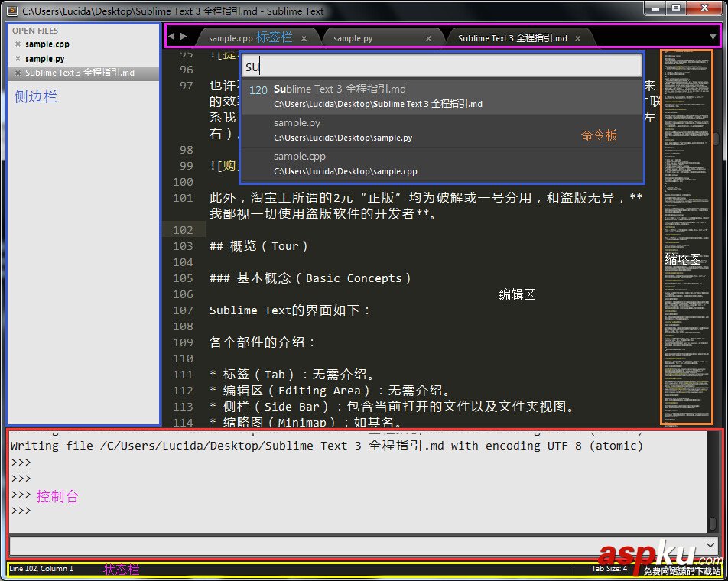728x581 pixels.
Task: Close sample.py in the Open Files sidebar
Action: [x=18, y=58]
